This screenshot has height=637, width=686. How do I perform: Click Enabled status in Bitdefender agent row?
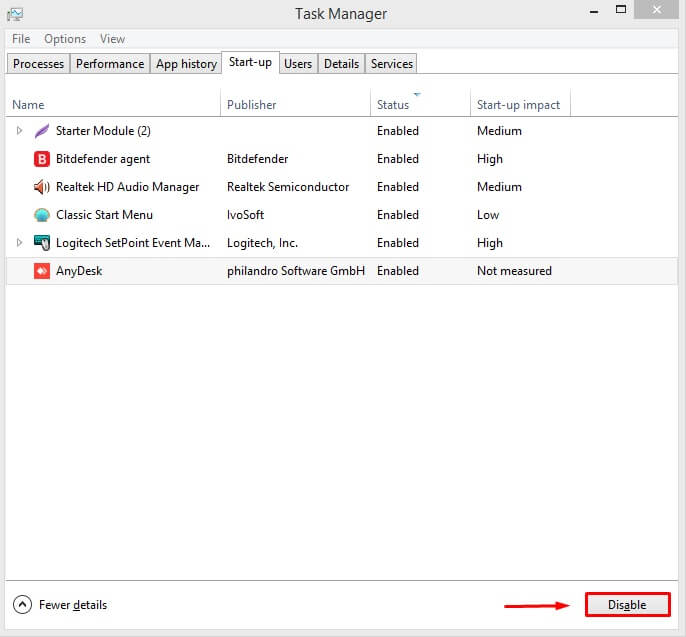(x=398, y=159)
